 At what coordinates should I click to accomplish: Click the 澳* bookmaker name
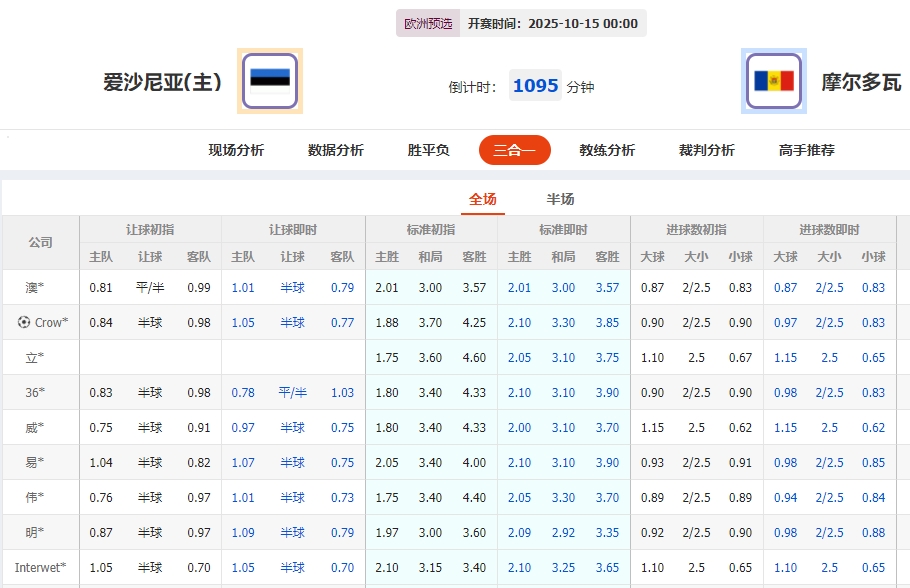pyautogui.click(x=36, y=288)
